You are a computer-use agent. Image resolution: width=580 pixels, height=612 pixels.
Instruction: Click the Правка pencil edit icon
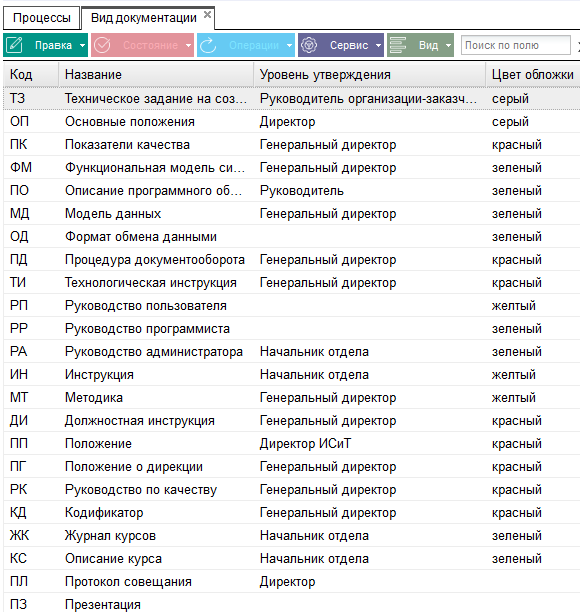click(14, 45)
